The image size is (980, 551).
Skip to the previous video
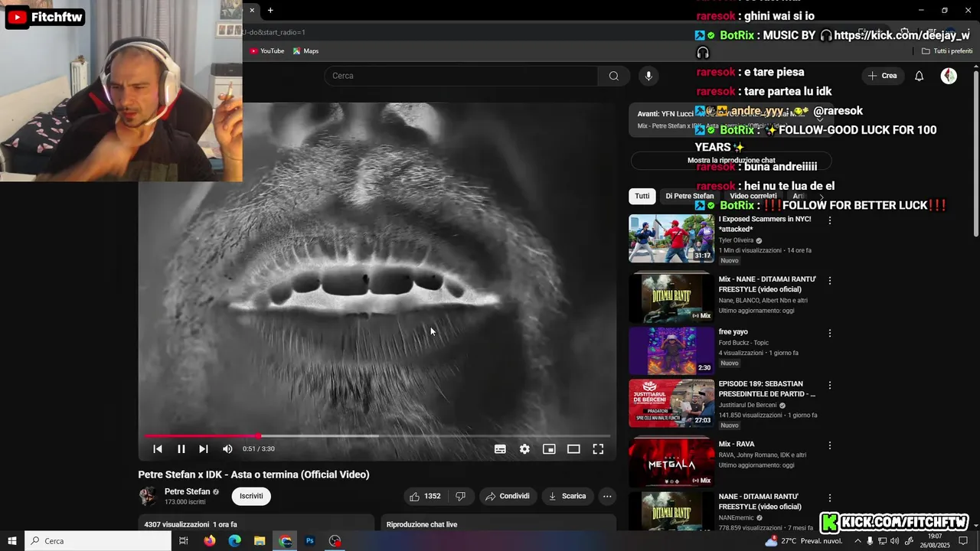(158, 449)
